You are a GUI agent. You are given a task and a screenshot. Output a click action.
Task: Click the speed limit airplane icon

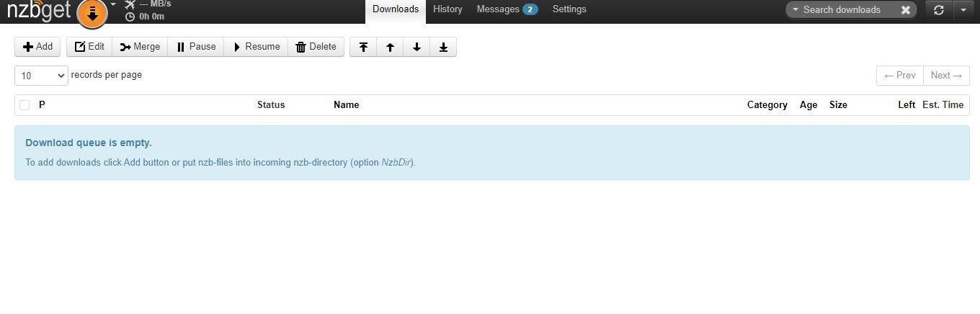130,4
